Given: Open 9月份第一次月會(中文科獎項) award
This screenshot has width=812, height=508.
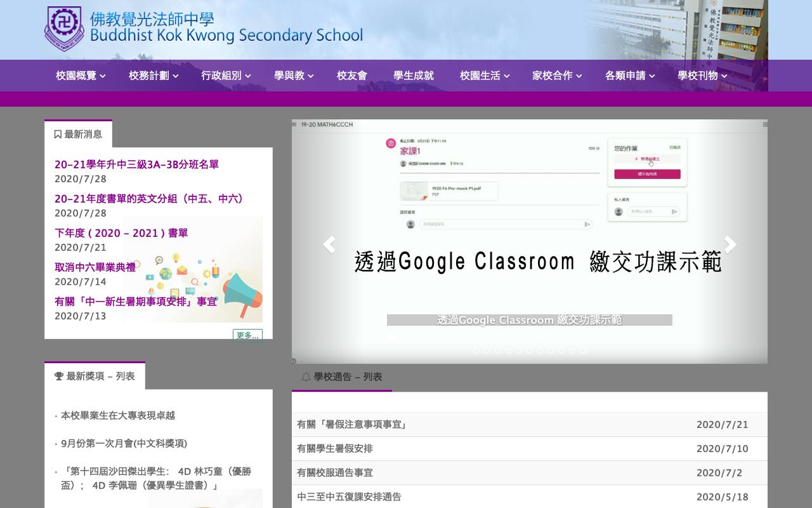Looking at the screenshot, I should [124, 443].
